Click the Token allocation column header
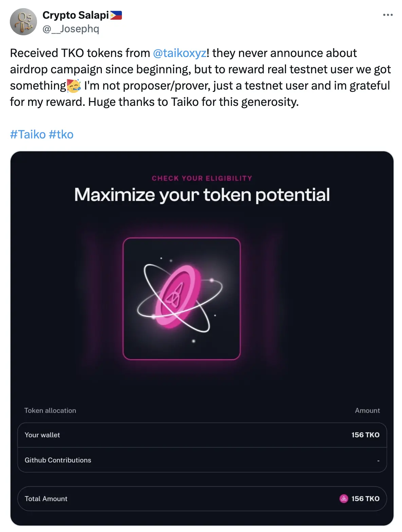The height and width of the screenshot is (532, 402). tap(50, 411)
